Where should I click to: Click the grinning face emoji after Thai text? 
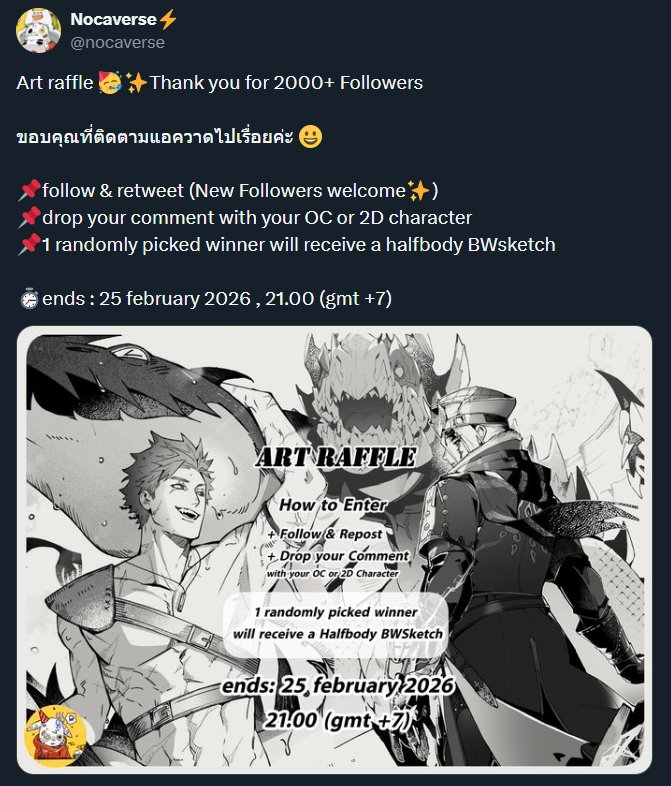[310, 137]
